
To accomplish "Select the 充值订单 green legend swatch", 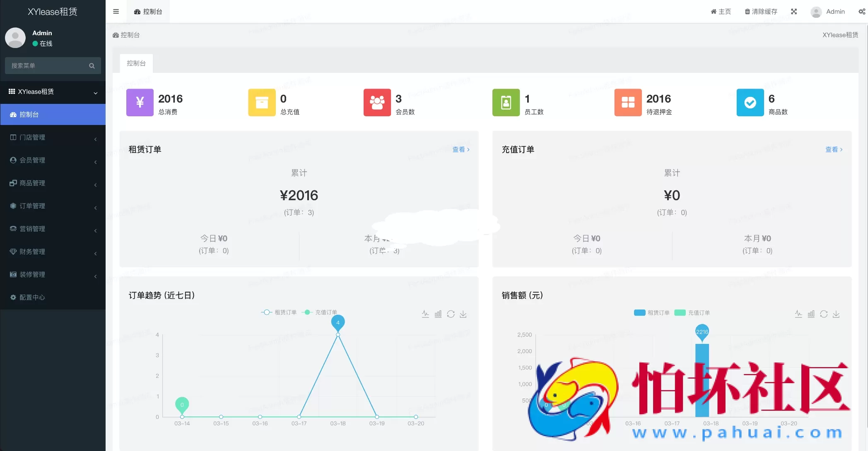I will coord(679,312).
